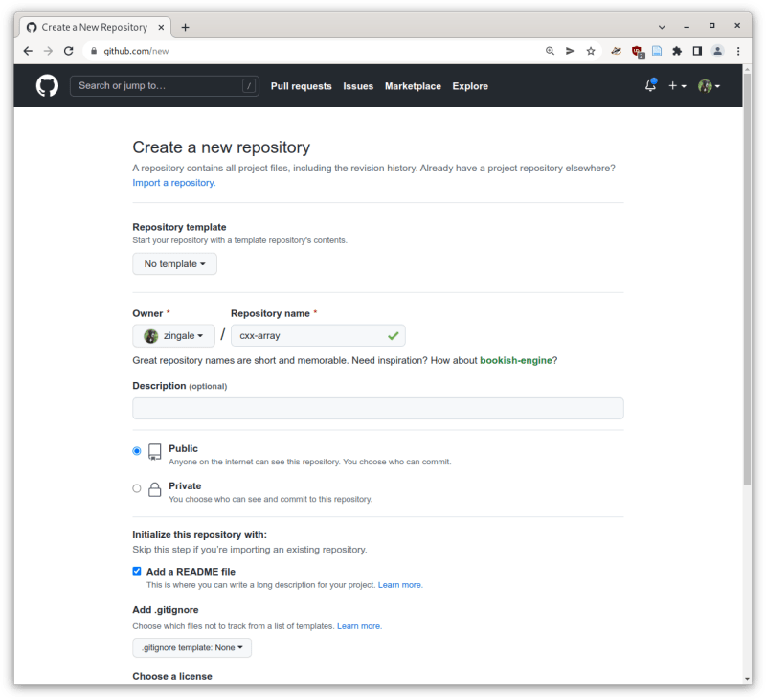This screenshot has width=766, height=700.
Task: Open a new browser tab with plus
Action: pyautogui.click(x=185, y=28)
